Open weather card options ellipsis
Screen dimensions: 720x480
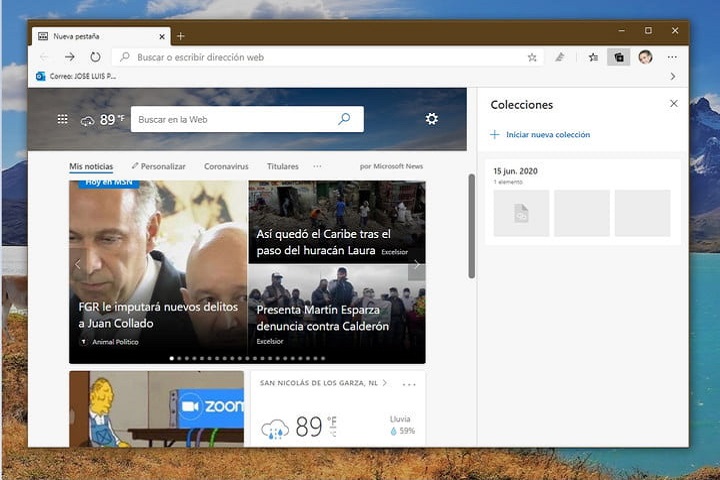tap(408, 384)
